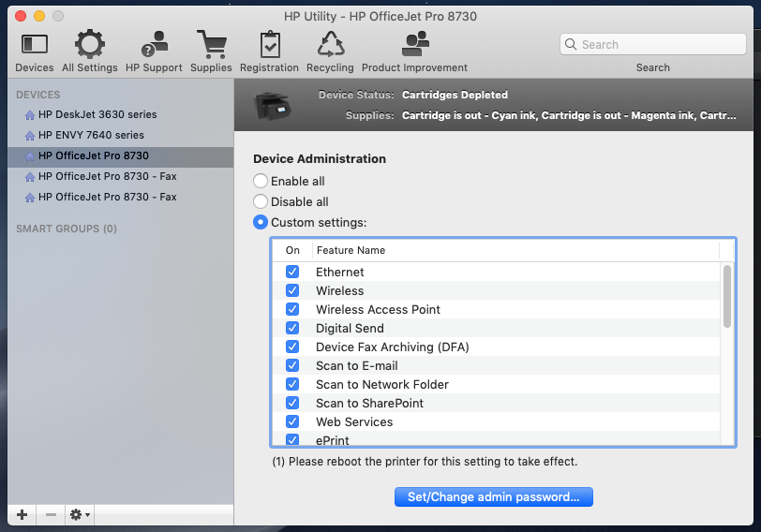Click the feature list scrollbar
The image size is (761, 532).
pos(726,296)
